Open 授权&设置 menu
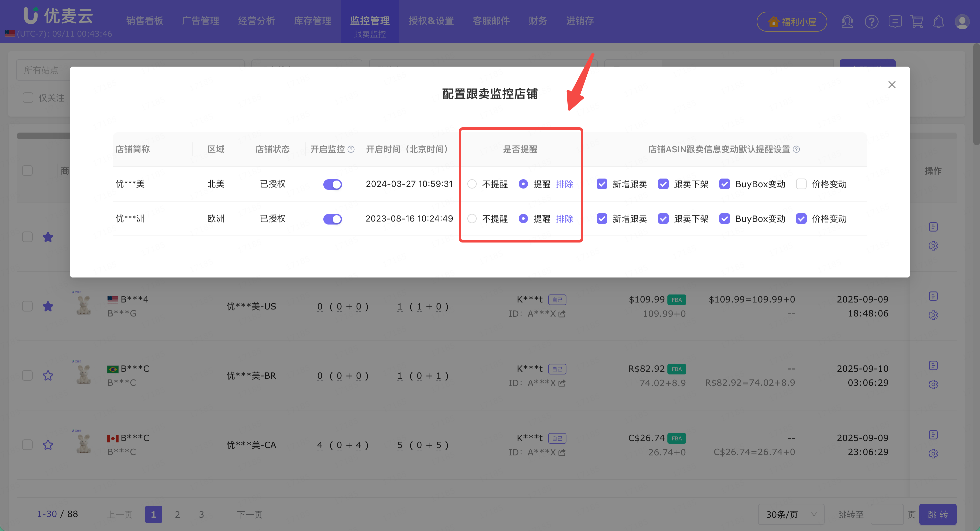 (431, 21)
